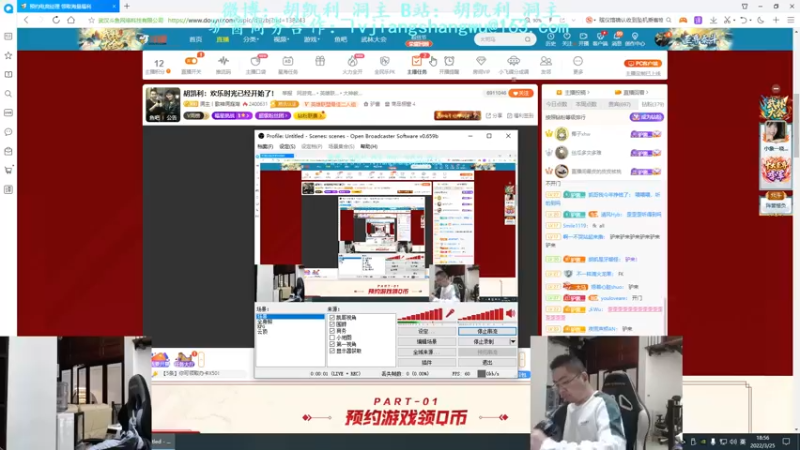Screen dimensions: 800x450
Task: Toggle 围脖 source checkbox in OBS
Action: click(x=332, y=324)
